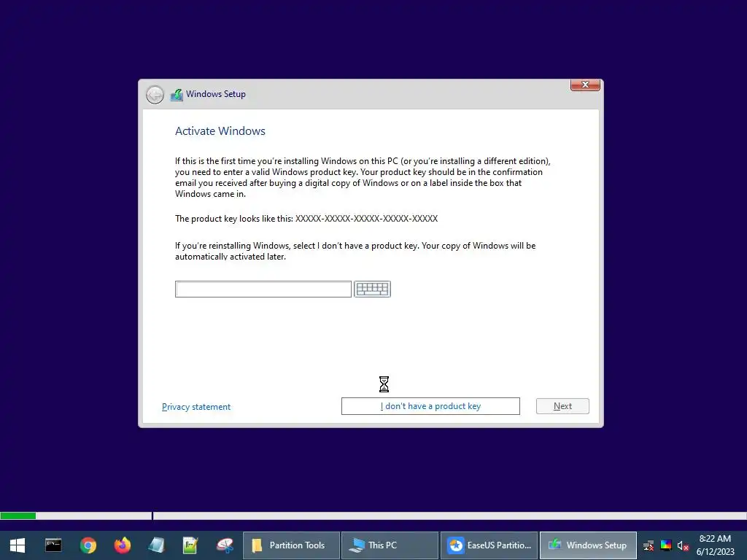Click the colorful display tray icon

[666, 545]
